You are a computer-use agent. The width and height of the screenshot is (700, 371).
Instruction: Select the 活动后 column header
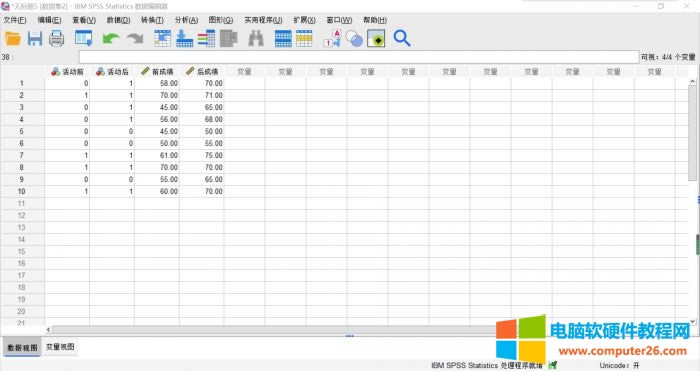point(112,71)
